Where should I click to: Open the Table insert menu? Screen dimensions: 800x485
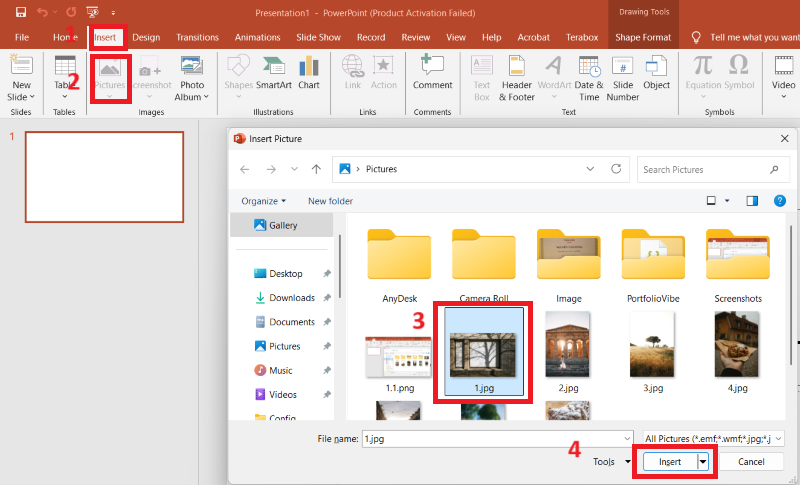point(65,78)
